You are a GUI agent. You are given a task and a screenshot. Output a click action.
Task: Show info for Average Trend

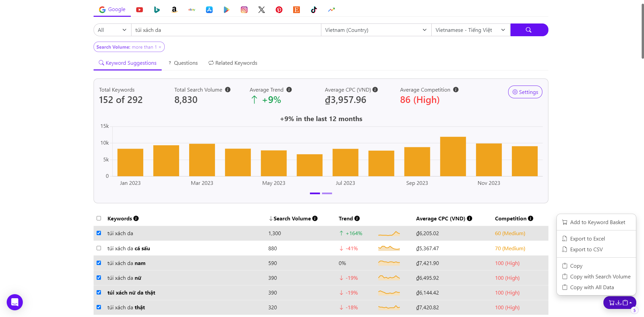(x=289, y=90)
